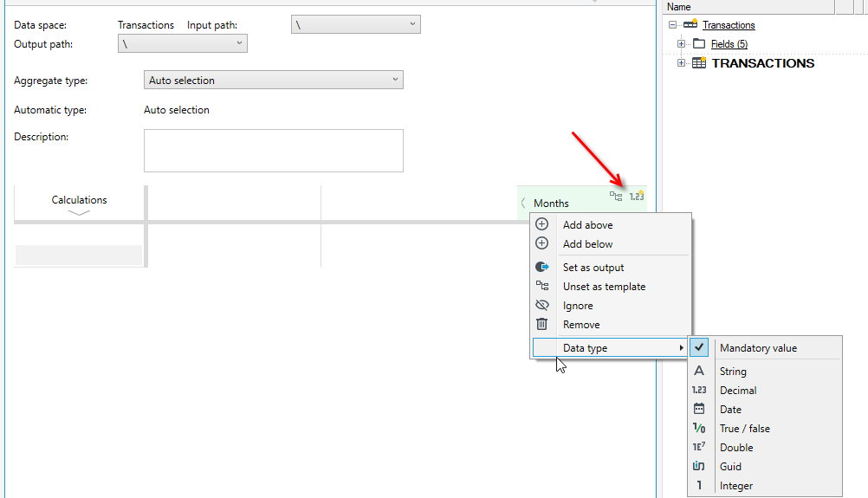Select Unset as template menu entry
Viewport: 868px width, 498px height.
611,286
